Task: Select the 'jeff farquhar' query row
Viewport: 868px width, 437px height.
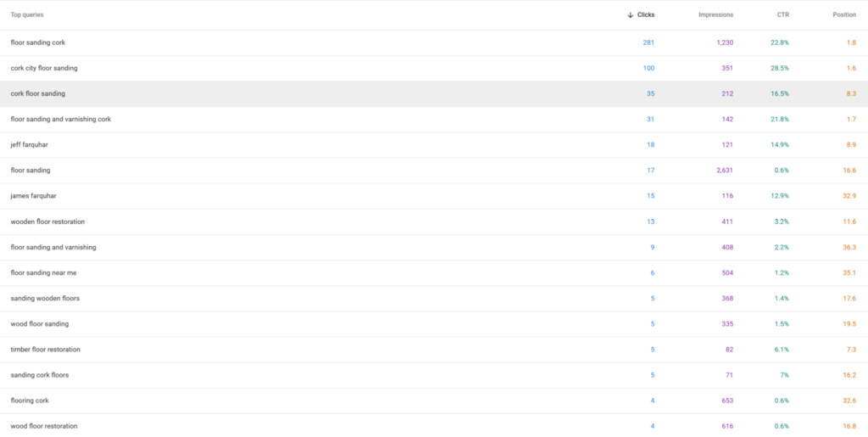Action: point(434,144)
